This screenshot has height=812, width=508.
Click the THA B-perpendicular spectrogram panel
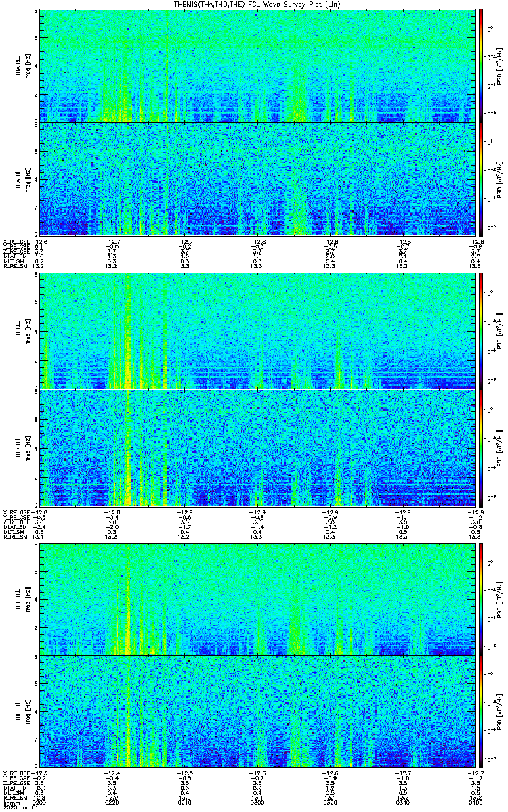click(258, 66)
